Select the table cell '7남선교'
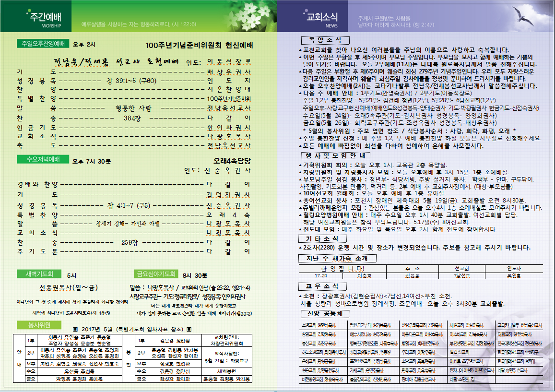This screenshot has width=555, height=392. pos(461,275)
